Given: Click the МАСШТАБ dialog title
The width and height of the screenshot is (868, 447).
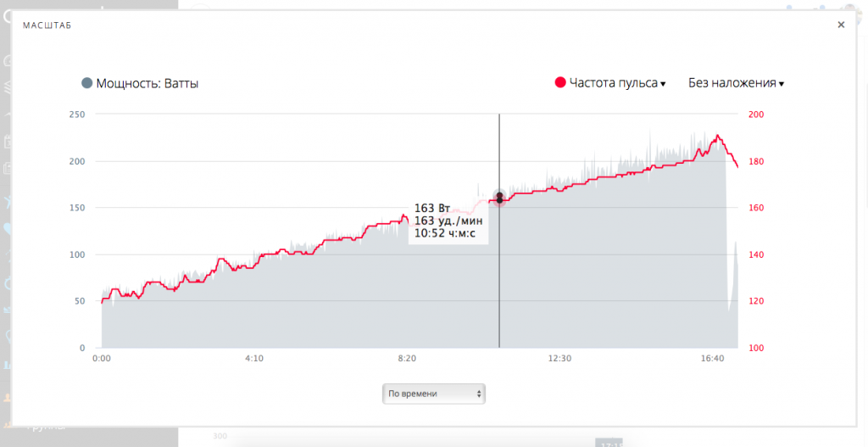Looking at the screenshot, I should [x=47, y=25].
